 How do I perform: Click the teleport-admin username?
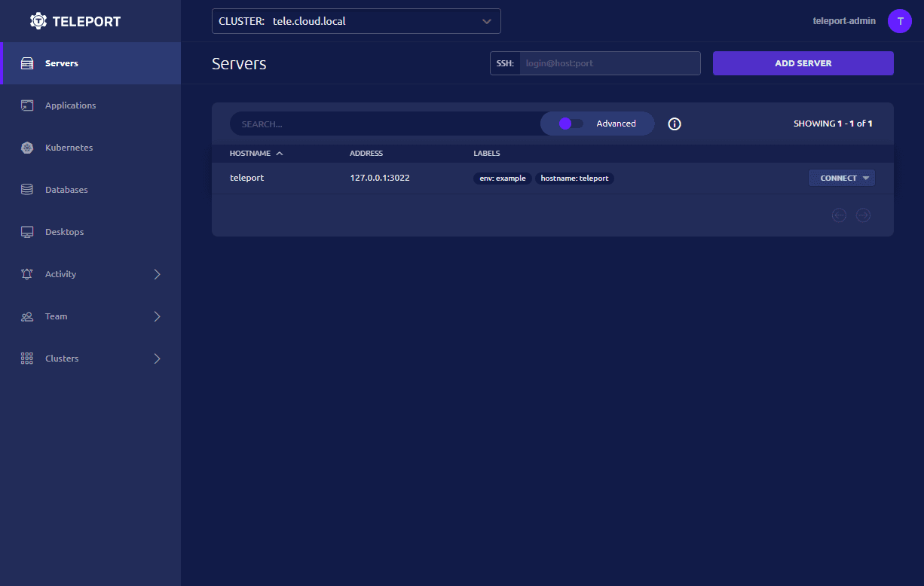click(x=844, y=21)
